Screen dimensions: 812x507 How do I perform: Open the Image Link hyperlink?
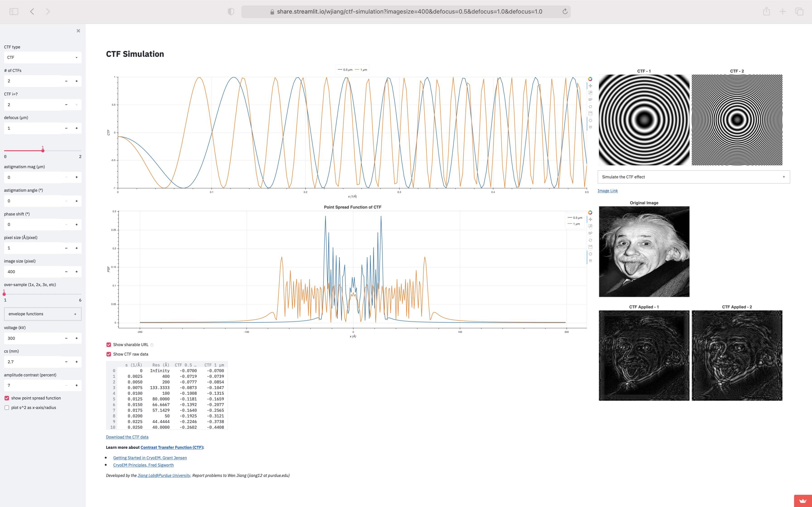[x=607, y=191]
